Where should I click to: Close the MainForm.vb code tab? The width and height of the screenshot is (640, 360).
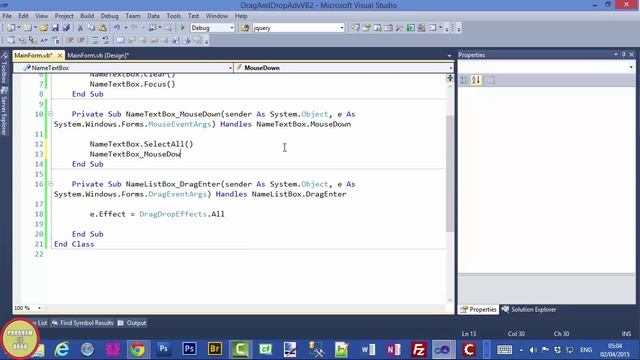click(x=60, y=55)
